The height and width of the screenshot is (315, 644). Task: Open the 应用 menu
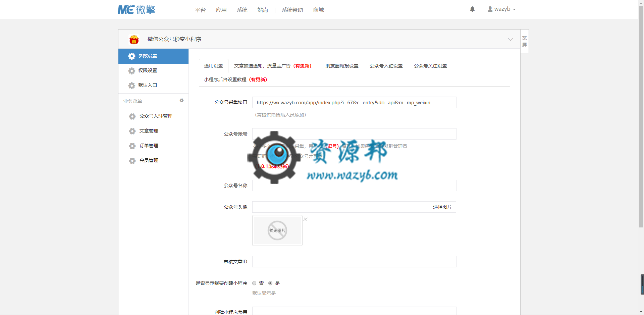221,10
